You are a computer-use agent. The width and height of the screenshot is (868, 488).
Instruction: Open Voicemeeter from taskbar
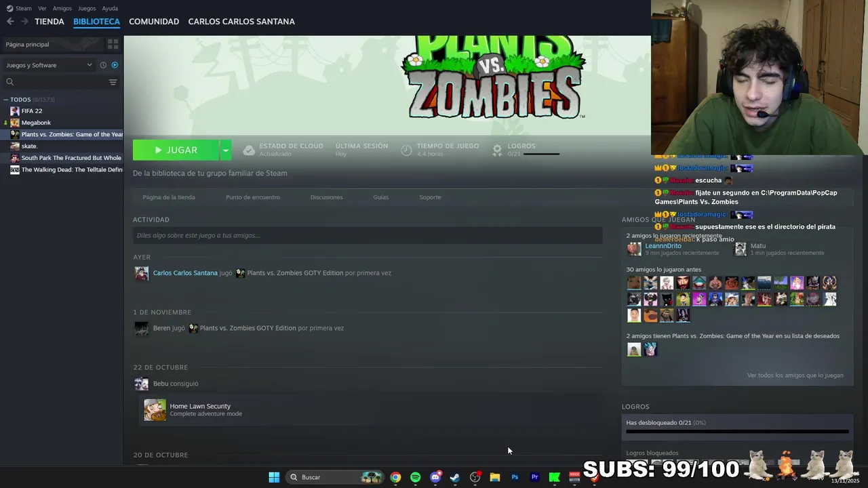coord(574,477)
